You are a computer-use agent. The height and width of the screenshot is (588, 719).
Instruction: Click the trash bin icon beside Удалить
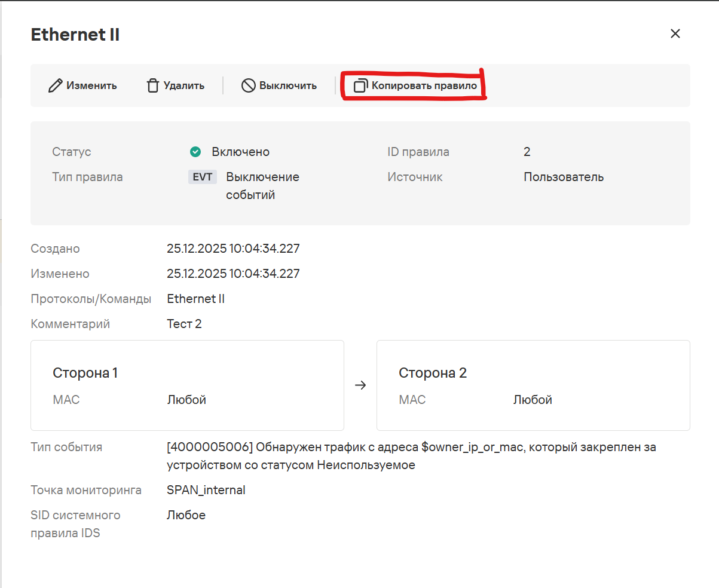point(153,85)
